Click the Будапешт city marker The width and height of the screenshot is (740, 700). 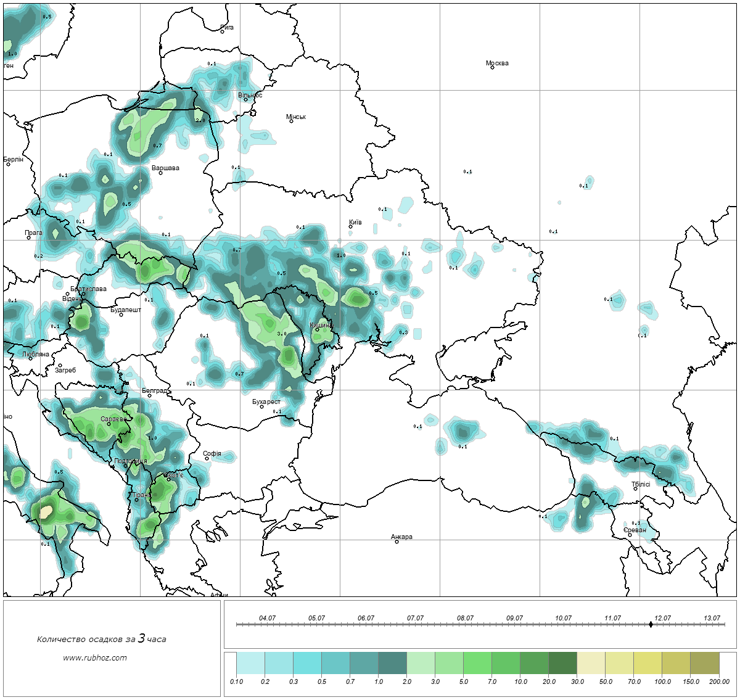point(121,315)
